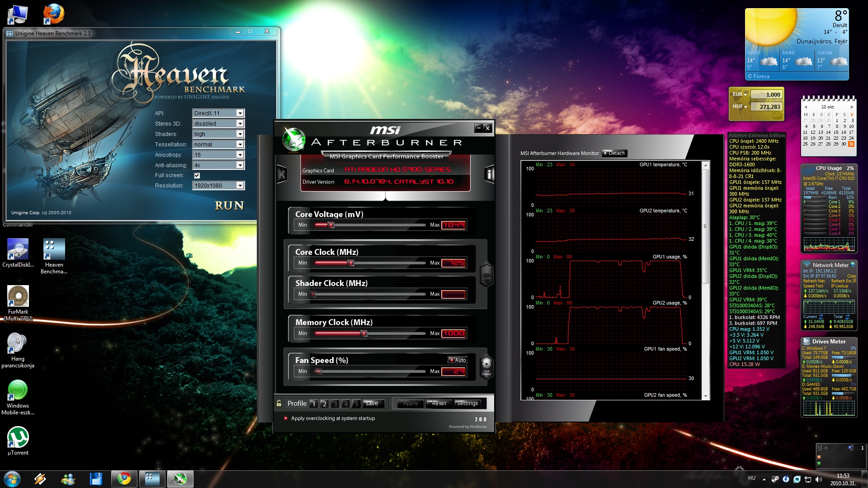Viewport: 868px width, 488px height.
Task: Open Google Chrome from the taskbar
Action: [124, 479]
